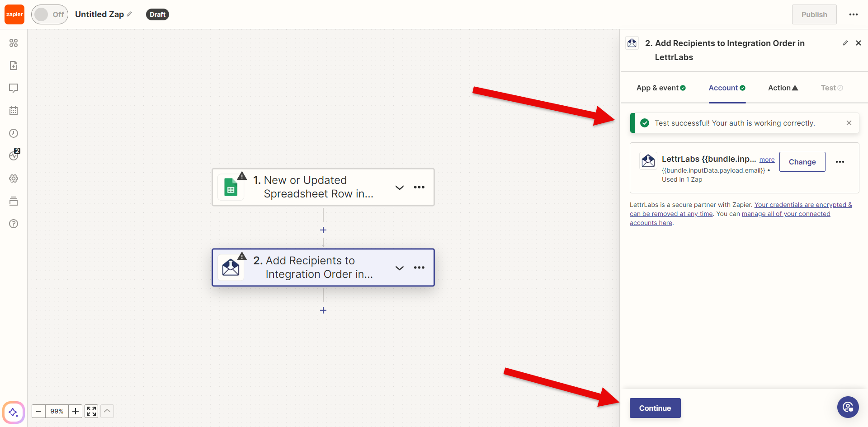This screenshot has height=427, width=868.
Task: Open the comments sidebar icon
Action: [x=14, y=88]
